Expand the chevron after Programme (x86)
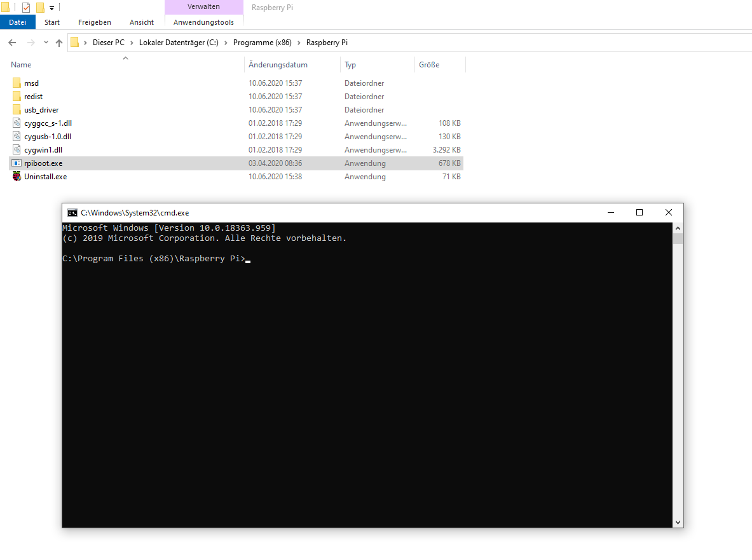 (299, 43)
